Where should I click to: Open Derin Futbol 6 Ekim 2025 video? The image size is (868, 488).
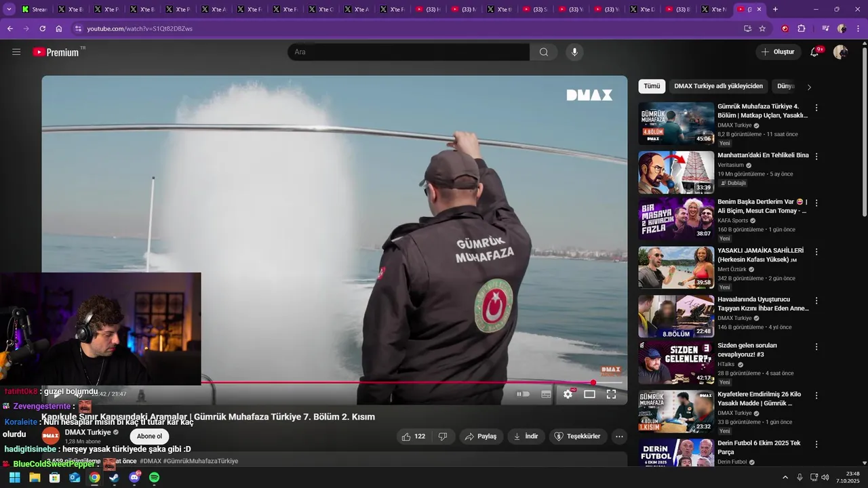pos(759,447)
